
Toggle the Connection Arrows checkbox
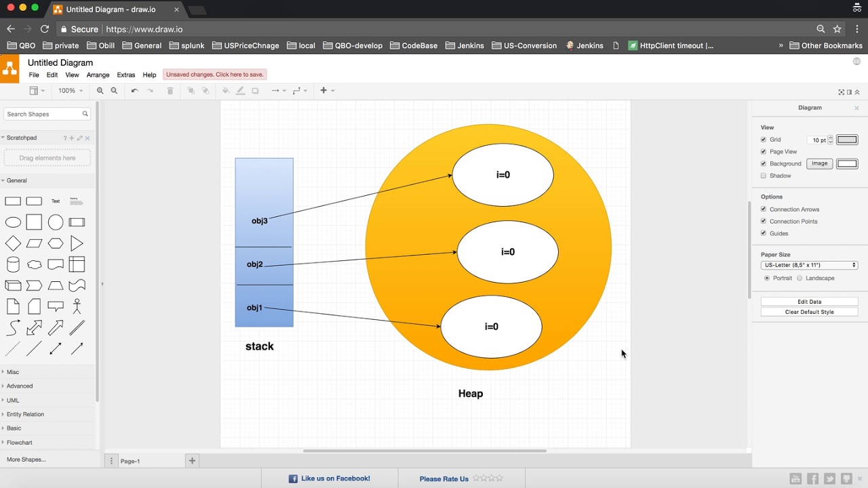[x=764, y=209]
